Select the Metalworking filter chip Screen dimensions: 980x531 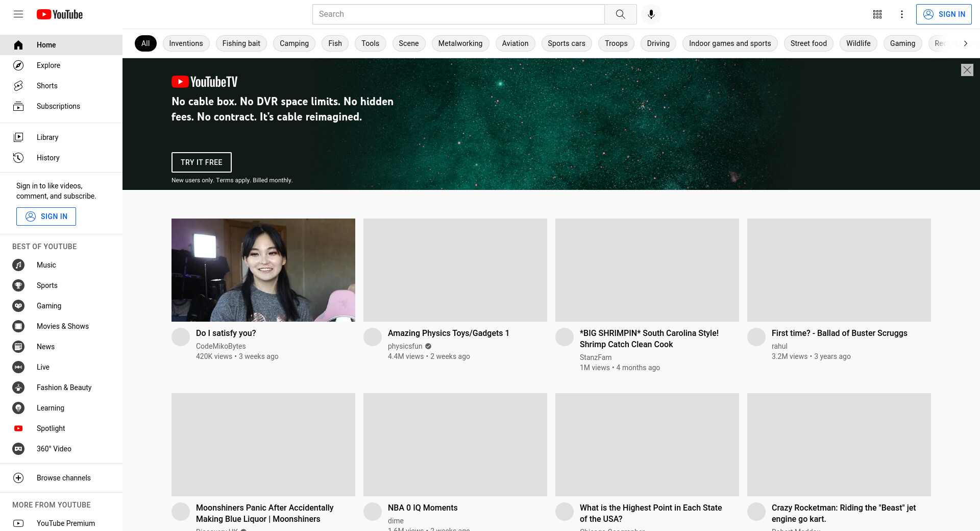pos(460,43)
